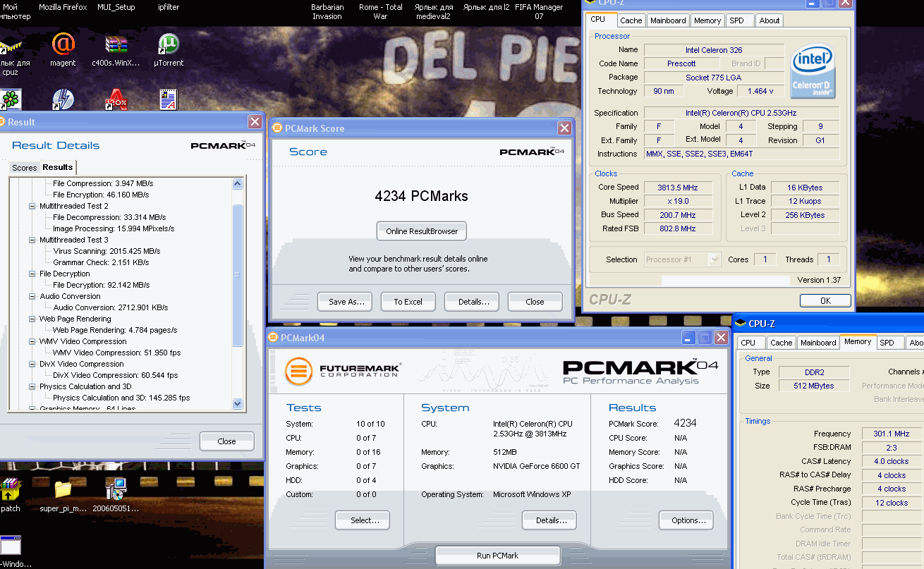Click the Core Speed value 3813.5 MHz
The height and width of the screenshot is (569, 924).
(x=678, y=188)
